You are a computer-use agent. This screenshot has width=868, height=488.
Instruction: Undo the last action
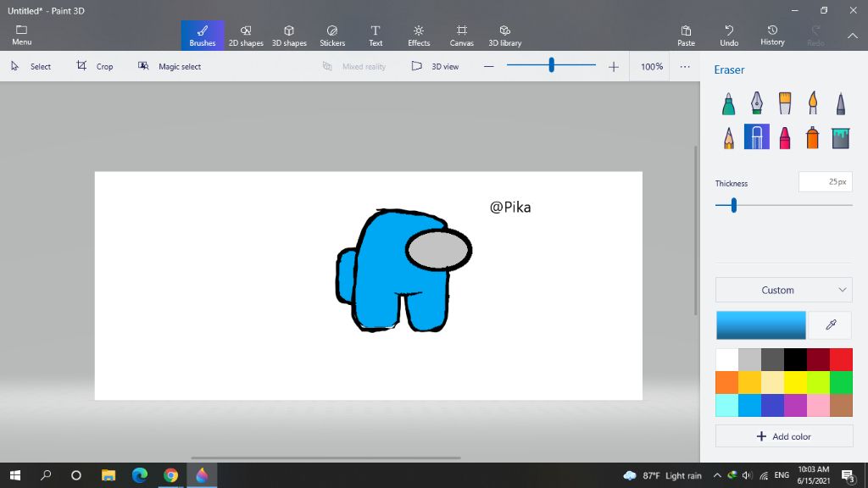point(729,36)
